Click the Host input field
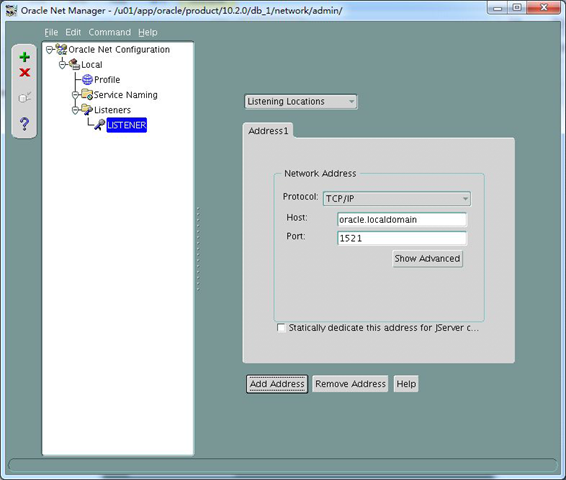The image size is (566, 480). 402,219
